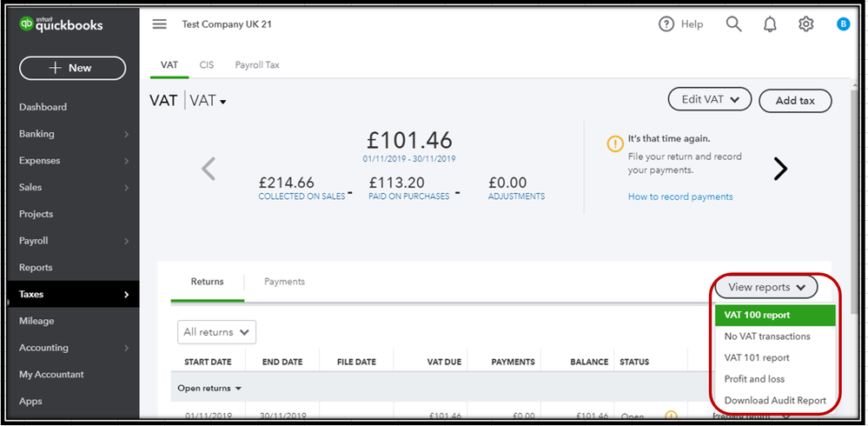Open Projects in the sidebar
The height and width of the screenshot is (426, 868).
pos(36,215)
